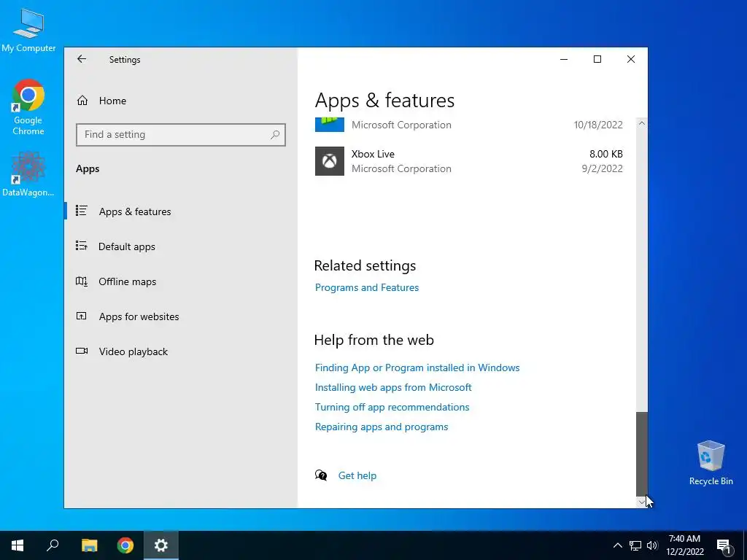Open Finding App or Program installed in Windows
Viewport: 747px width, 560px height.
point(417,367)
